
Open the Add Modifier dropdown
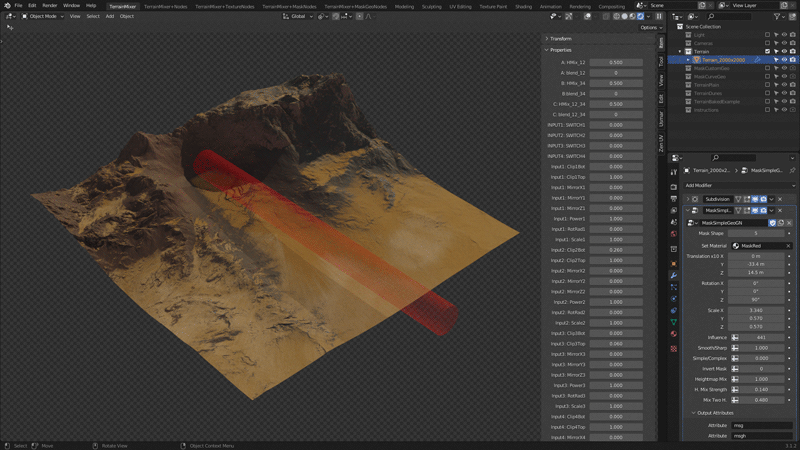(x=739, y=186)
